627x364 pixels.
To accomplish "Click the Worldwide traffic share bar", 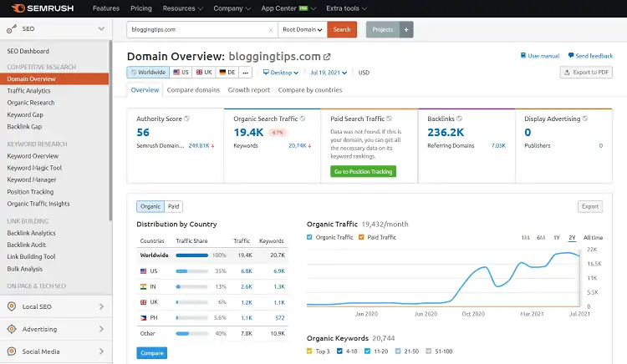I will [x=192, y=255].
